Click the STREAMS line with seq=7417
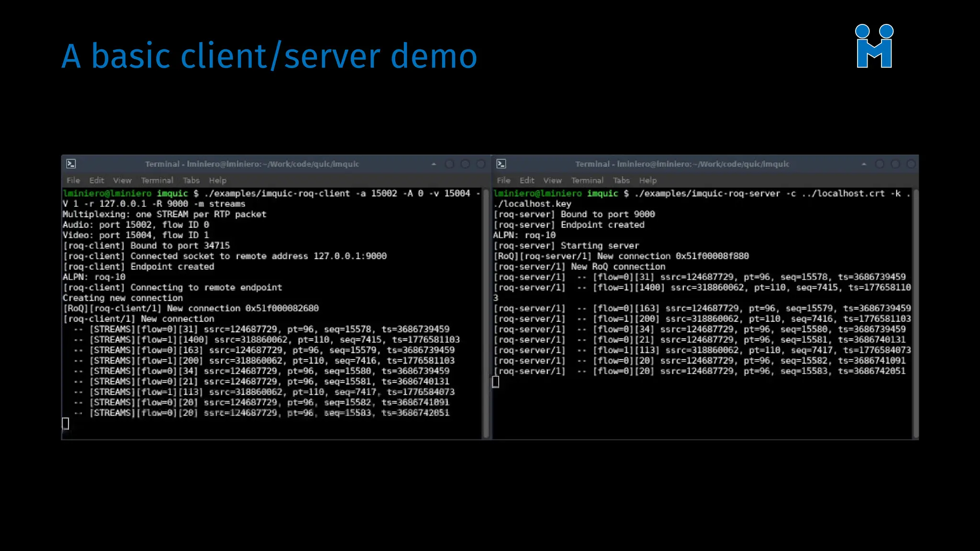This screenshot has height=551, width=980. [x=264, y=392]
